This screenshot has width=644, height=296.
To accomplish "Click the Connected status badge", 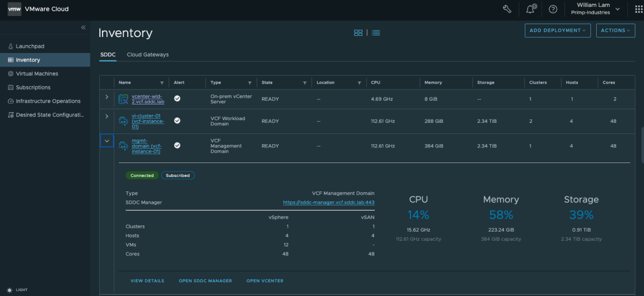I will click(142, 175).
